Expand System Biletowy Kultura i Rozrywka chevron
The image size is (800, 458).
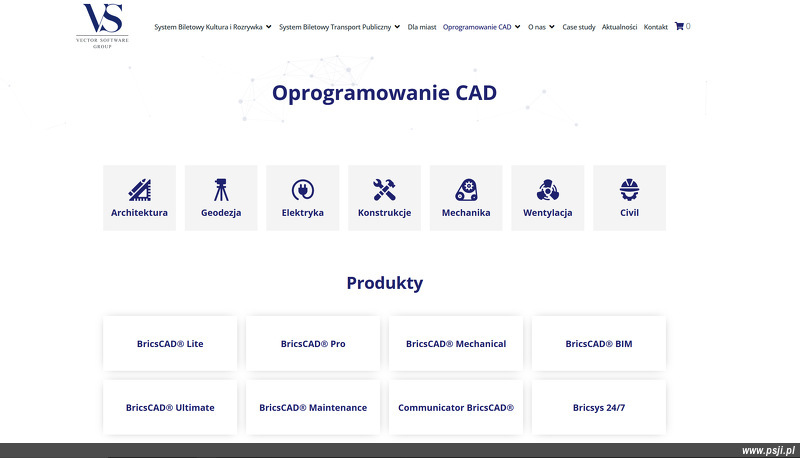point(268,27)
